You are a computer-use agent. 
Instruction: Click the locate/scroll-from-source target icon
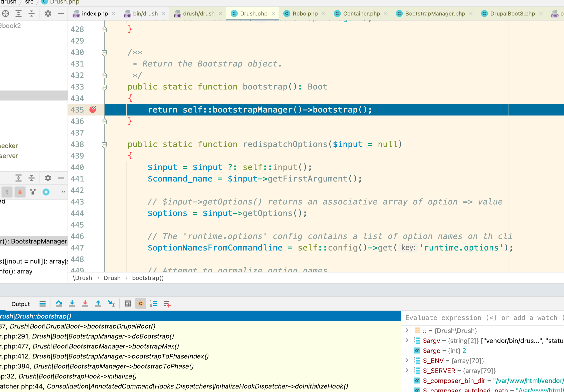[6, 13]
